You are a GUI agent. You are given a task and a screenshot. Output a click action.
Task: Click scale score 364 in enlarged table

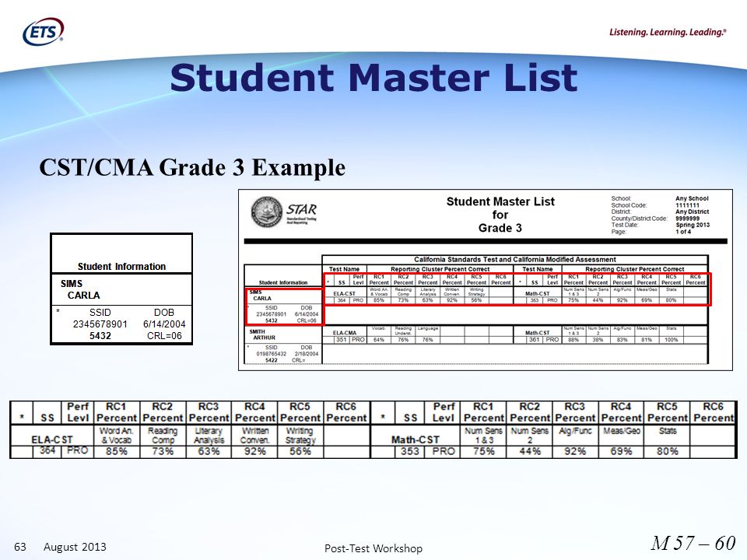click(x=47, y=450)
